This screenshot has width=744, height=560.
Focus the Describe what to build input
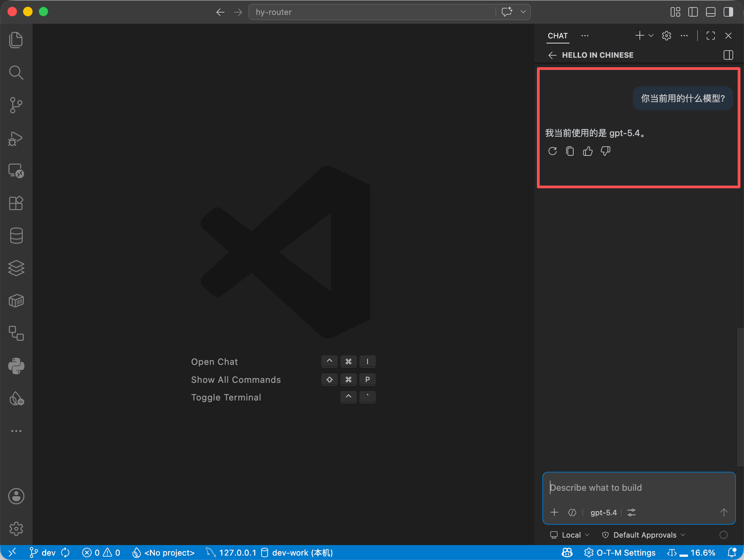coord(639,488)
